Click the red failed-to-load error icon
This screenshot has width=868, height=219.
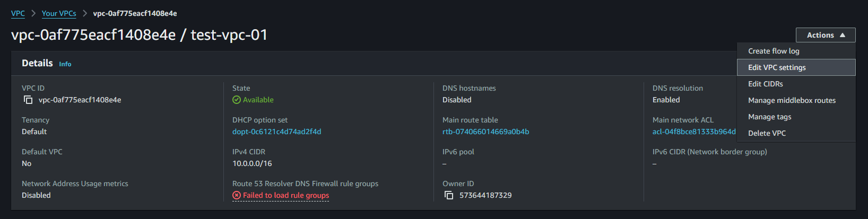click(237, 195)
